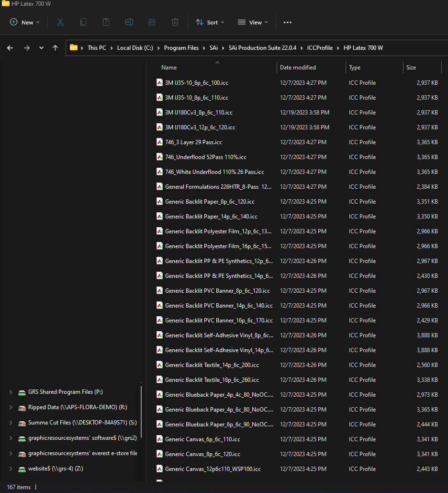Select graphicresourcesystems' software$ tree item
This screenshot has width=448, height=493.
[82, 438]
